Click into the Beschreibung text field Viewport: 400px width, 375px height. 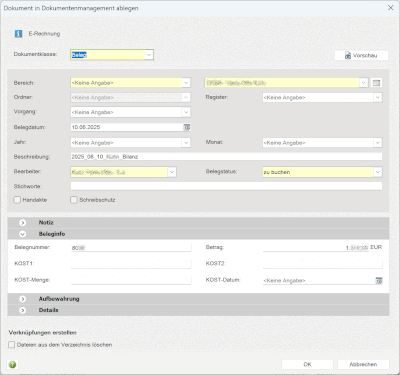(226, 157)
